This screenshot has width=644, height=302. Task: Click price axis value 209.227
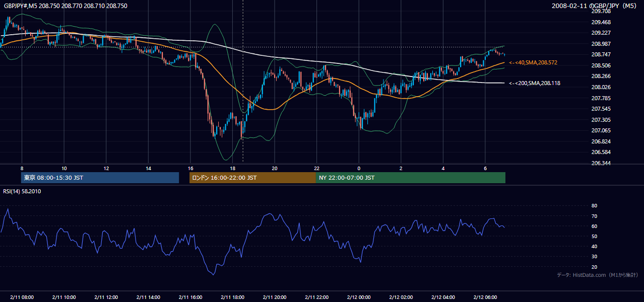[x=601, y=33]
